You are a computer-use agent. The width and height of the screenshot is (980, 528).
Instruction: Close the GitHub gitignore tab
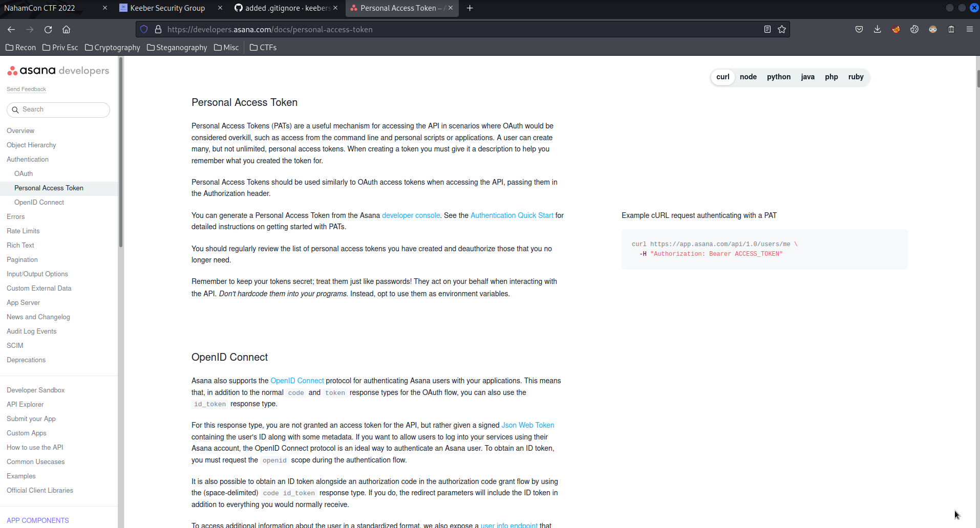335,8
